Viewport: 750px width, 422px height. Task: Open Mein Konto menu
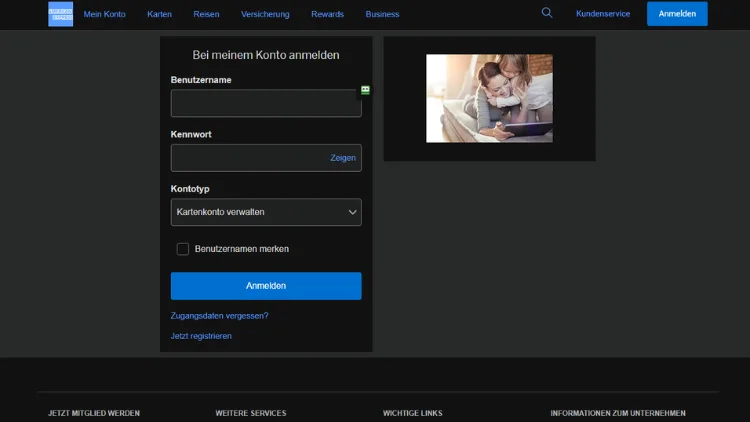(104, 14)
